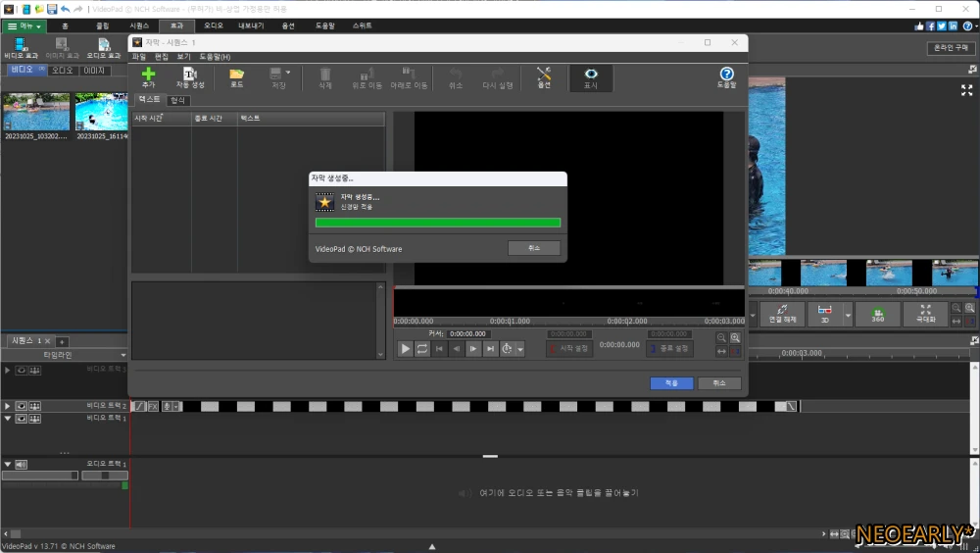Click the play button in subtitle preview
Image resolution: width=980 pixels, height=553 pixels.
tap(405, 348)
